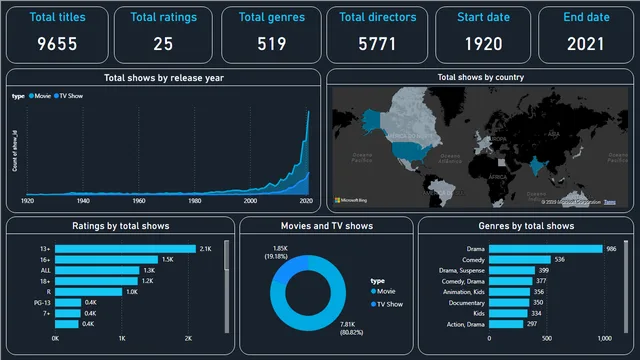The image size is (640, 360).
Task: Click the Animation, Kids genre bar
Action: point(509,292)
